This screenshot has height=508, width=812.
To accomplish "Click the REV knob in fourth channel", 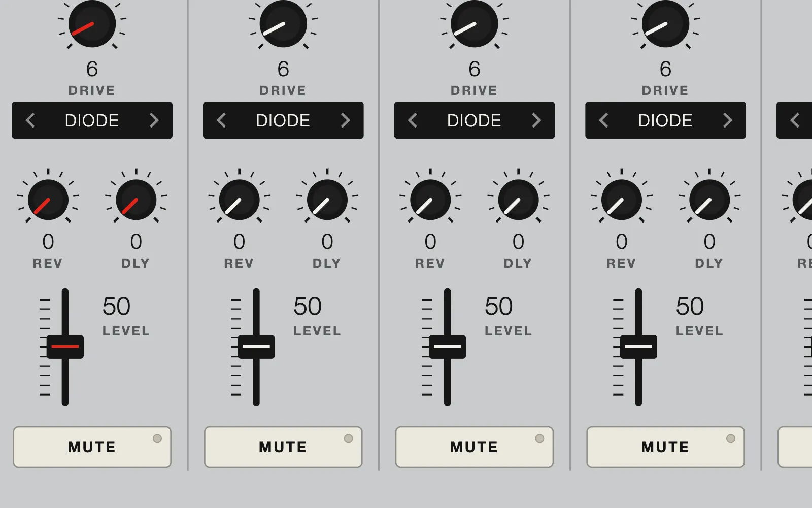I will [622, 200].
